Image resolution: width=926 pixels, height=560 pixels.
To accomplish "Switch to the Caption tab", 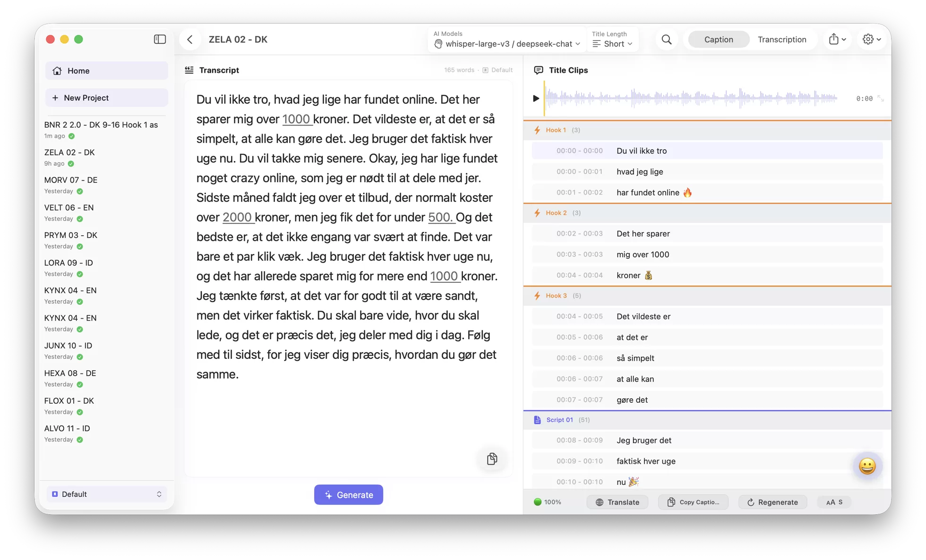I will [718, 39].
